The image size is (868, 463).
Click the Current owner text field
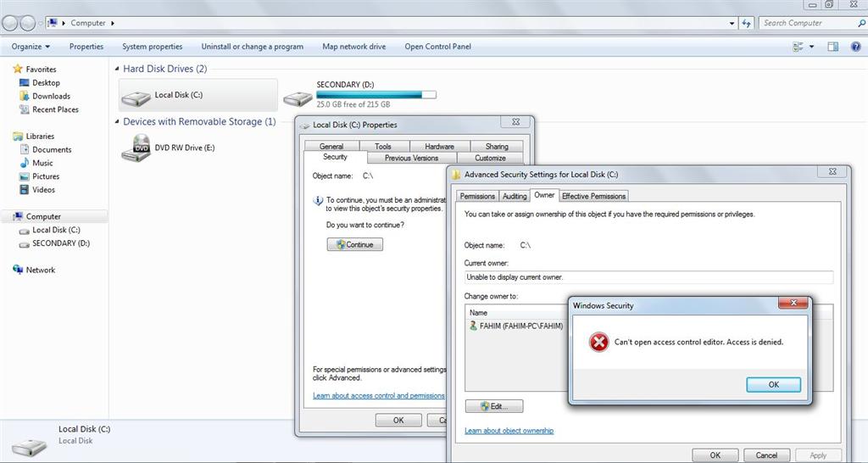pyautogui.click(x=648, y=277)
